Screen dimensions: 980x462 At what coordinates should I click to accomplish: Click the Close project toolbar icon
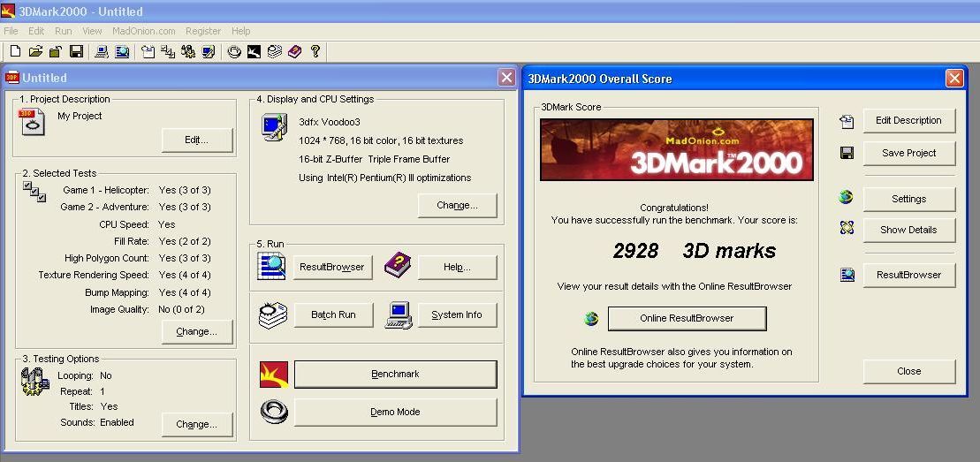pos(56,52)
